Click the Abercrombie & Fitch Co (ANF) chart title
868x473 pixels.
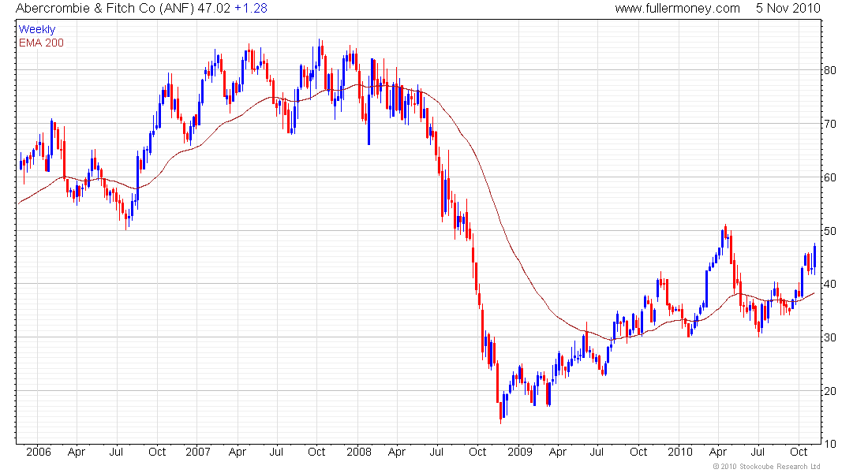pos(105,9)
